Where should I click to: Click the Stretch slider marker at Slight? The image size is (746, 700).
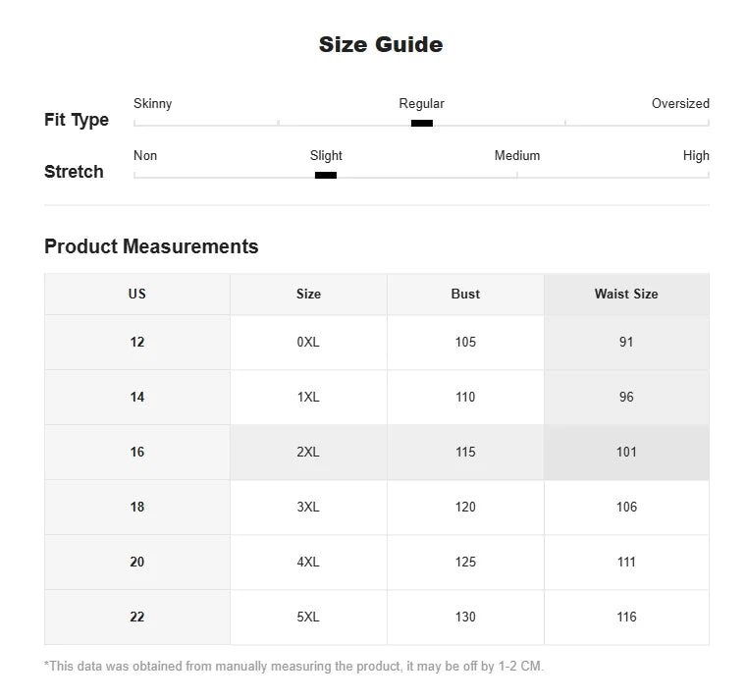tap(326, 175)
